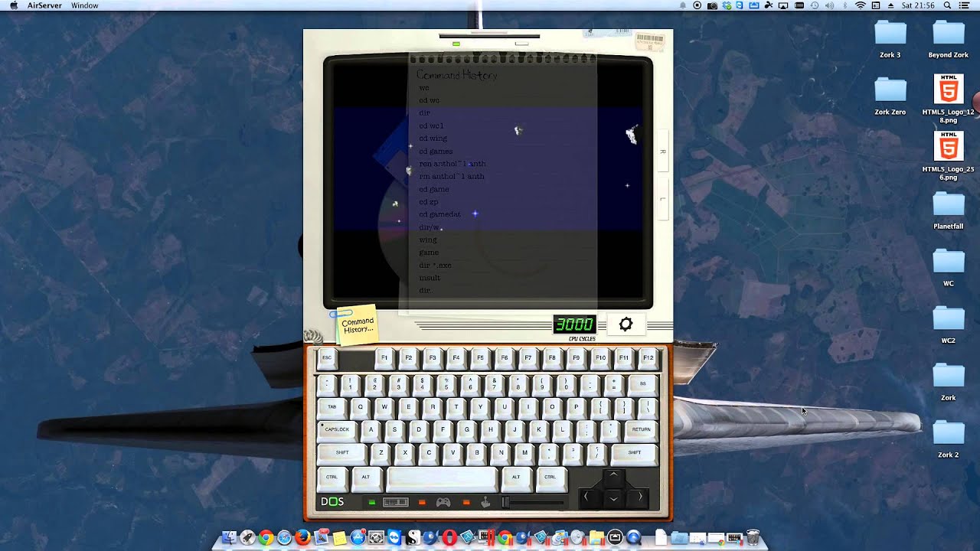This screenshot has width=980, height=551.
Task: Click the Wi-Fi status icon
Action: (861, 5)
